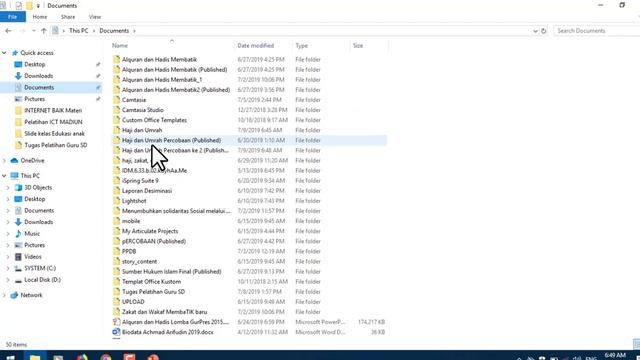Open Tugas Pelatihan Guru SD in sidebar

(56, 145)
